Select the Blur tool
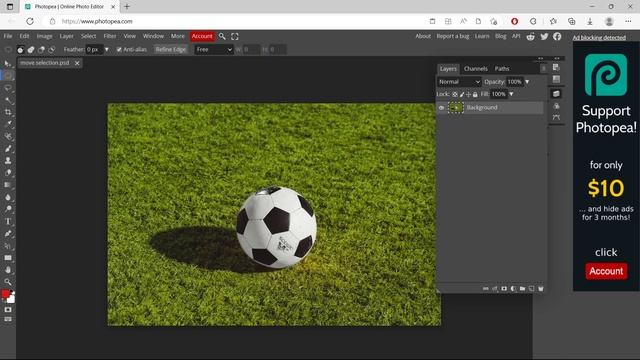 point(8,197)
